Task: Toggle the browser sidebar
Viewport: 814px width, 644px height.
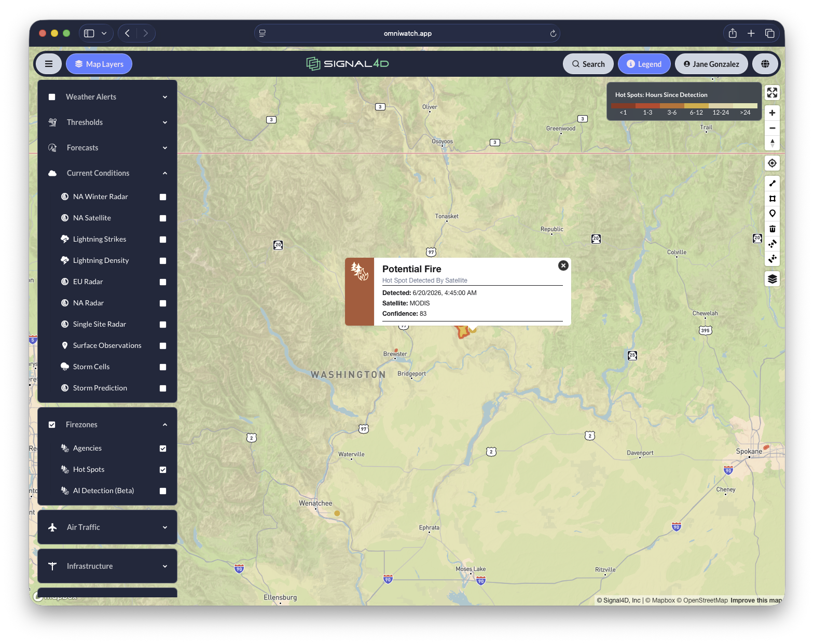Action: click(89, 33)
